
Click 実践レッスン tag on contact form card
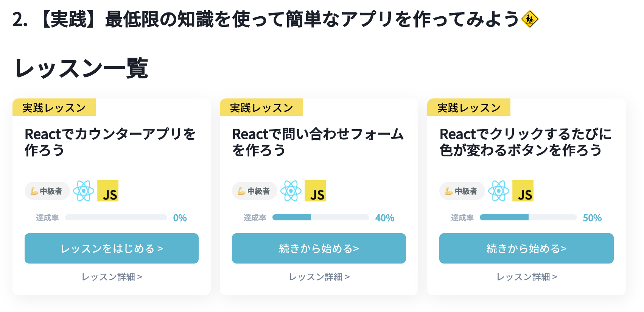[261, 108]
